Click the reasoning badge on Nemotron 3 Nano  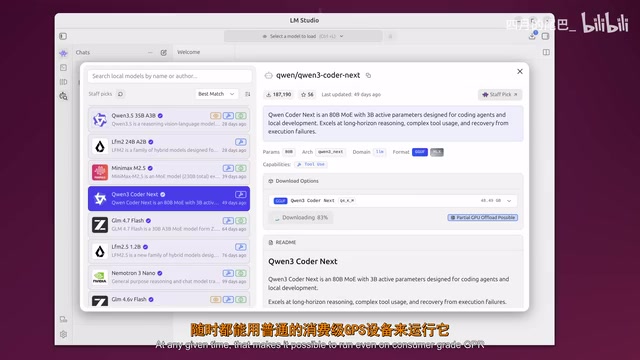pos(241,273)
